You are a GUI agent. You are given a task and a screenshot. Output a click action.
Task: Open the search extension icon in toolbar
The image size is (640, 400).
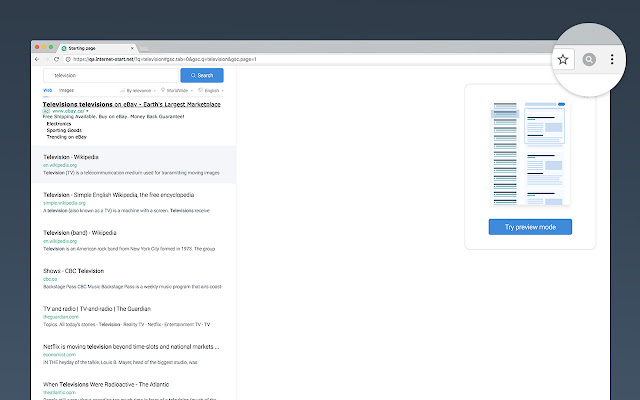pyautogui.click(x=589, y=60)
